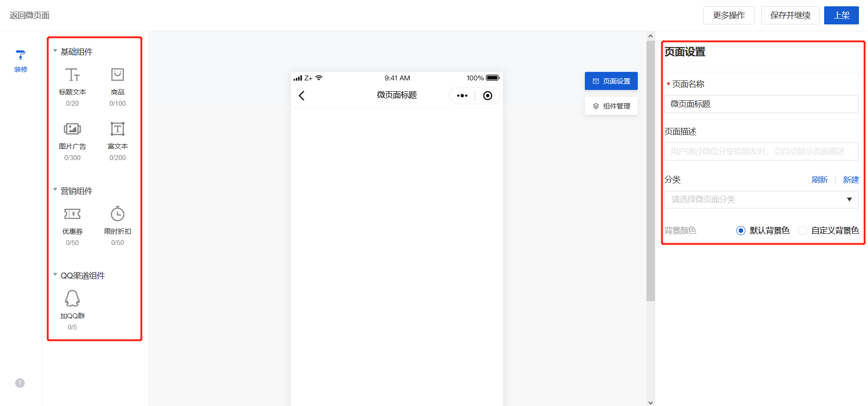The height and width of the screenshot is (406, 868).
Task: Go back via 返回微页面 link
Action: pos(29,15)
